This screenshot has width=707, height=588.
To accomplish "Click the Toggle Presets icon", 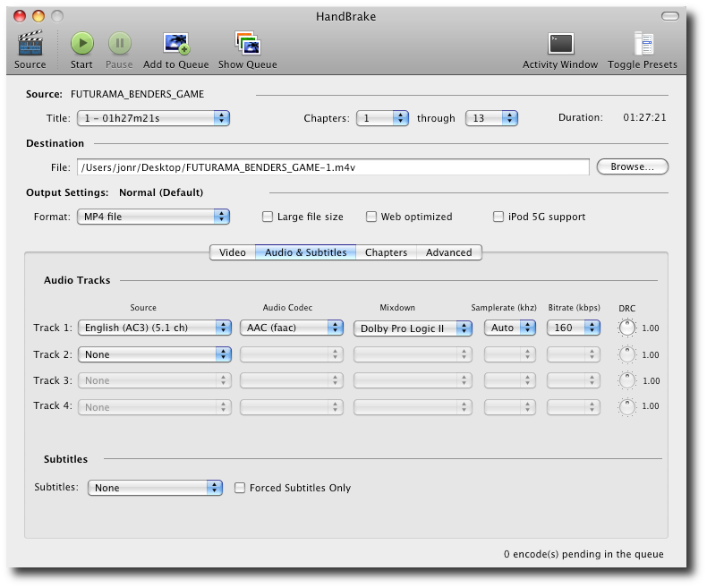I will click(643, 43).
